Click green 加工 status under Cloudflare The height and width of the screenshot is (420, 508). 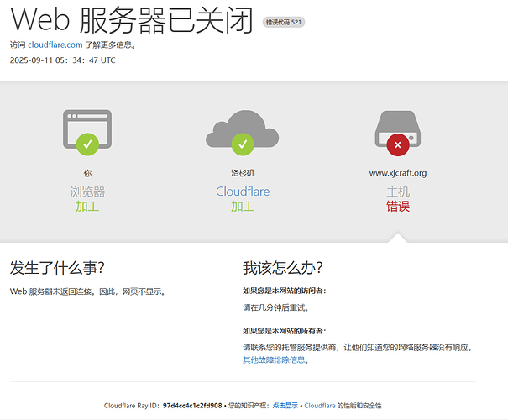[243, 207]
